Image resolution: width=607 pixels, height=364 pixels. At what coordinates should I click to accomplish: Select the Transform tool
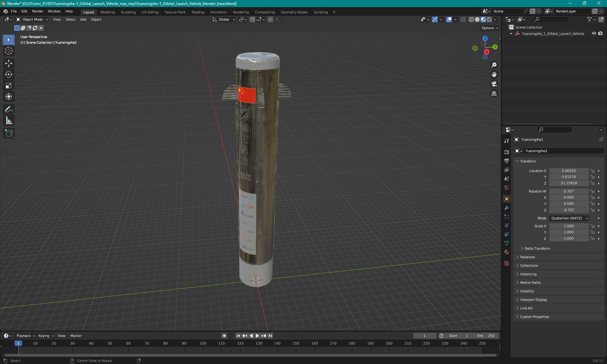tap(9, 97)
